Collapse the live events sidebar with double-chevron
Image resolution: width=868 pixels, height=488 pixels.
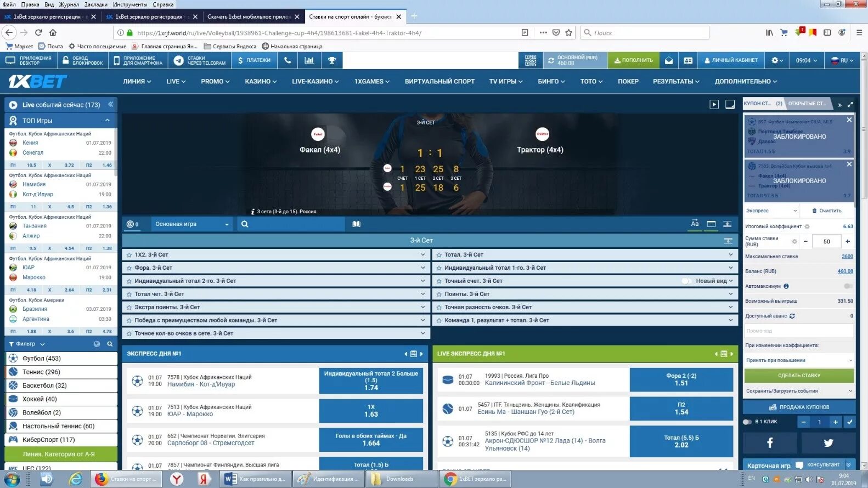[110, 104]
